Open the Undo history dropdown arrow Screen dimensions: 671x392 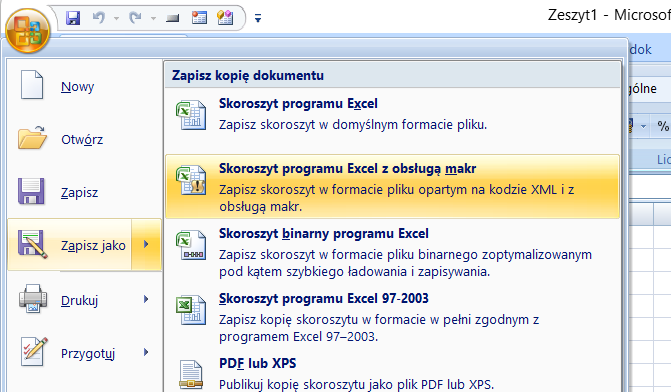click(x=116, y=18)
